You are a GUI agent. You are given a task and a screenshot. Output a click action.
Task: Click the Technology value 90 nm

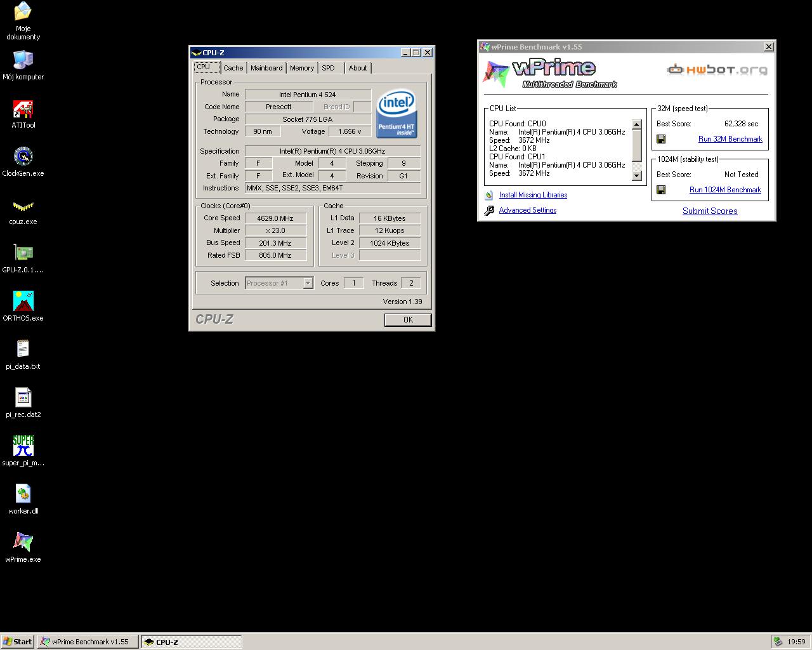tap(263, 131)
